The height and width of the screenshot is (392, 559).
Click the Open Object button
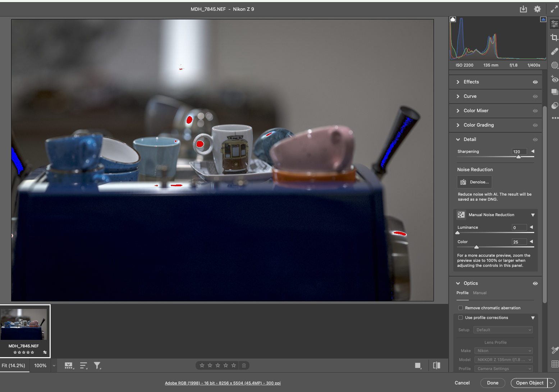click(x=530, y=383)
